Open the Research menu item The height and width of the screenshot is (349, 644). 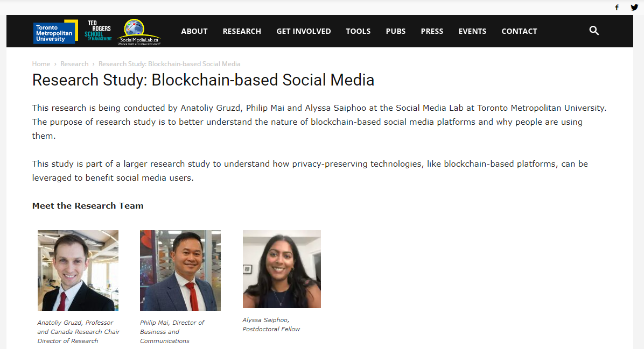(x=242, y=31)
